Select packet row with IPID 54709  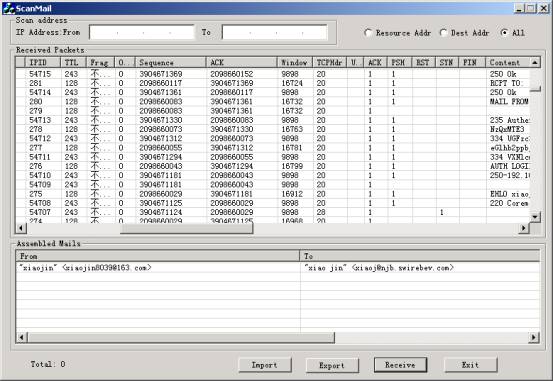tap(273, 185)
